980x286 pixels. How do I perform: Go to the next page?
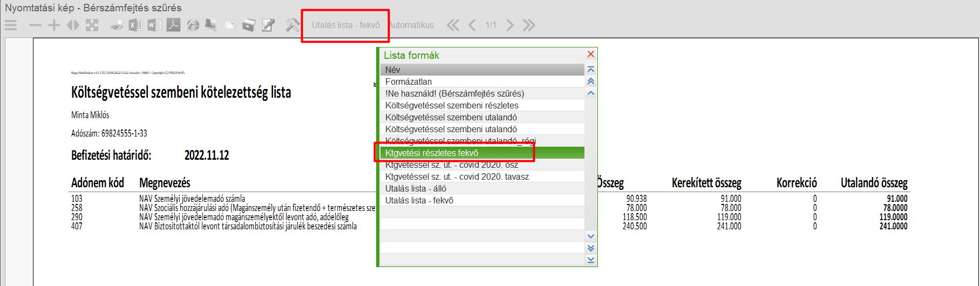509,25
